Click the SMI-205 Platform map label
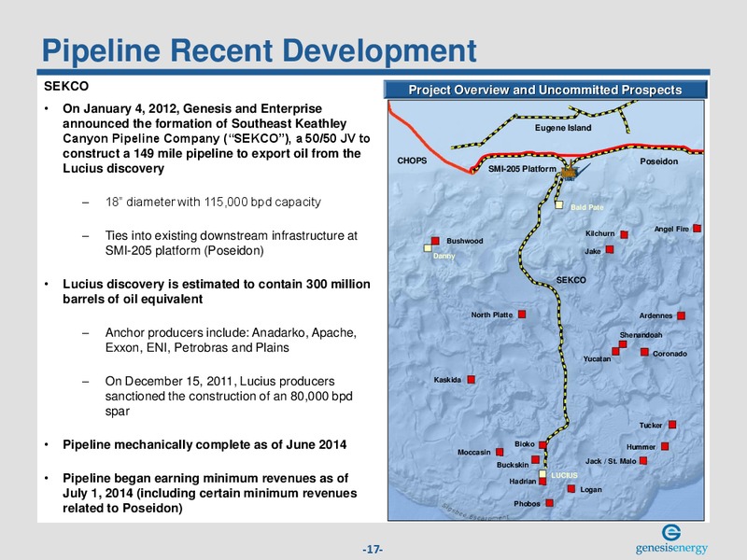 point(522,169)
